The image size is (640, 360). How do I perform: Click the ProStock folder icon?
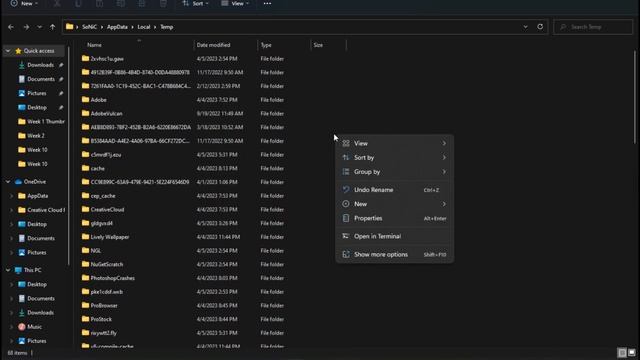pos(85,319)
